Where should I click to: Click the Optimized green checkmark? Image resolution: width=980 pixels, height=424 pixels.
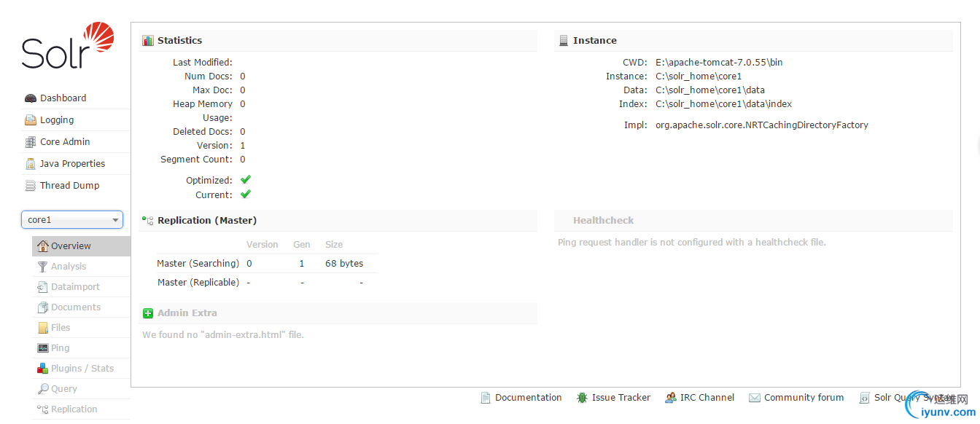point(246,180)
